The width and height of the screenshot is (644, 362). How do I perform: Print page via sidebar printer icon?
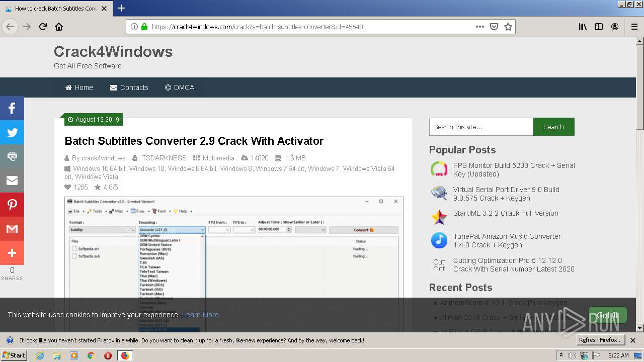[12, 156]
